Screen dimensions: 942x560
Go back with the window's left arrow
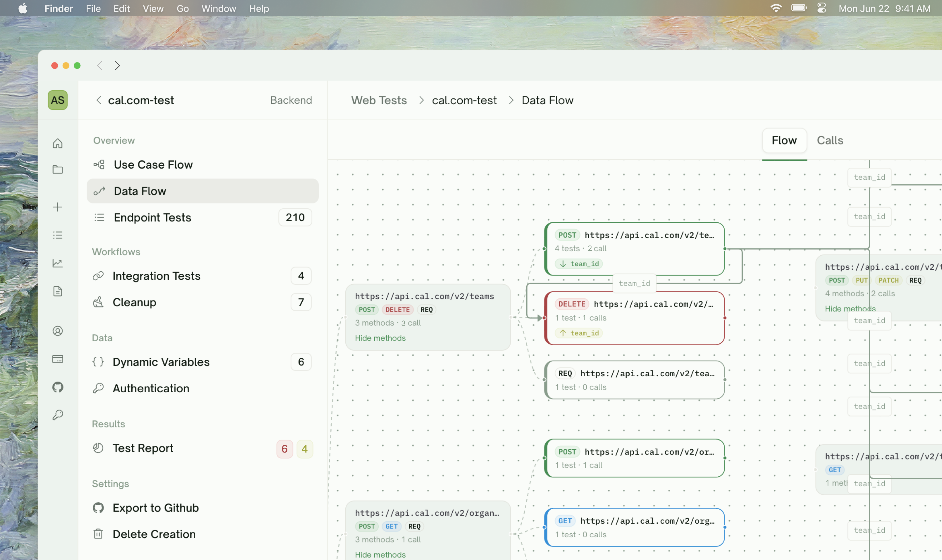tap(100, 66)
